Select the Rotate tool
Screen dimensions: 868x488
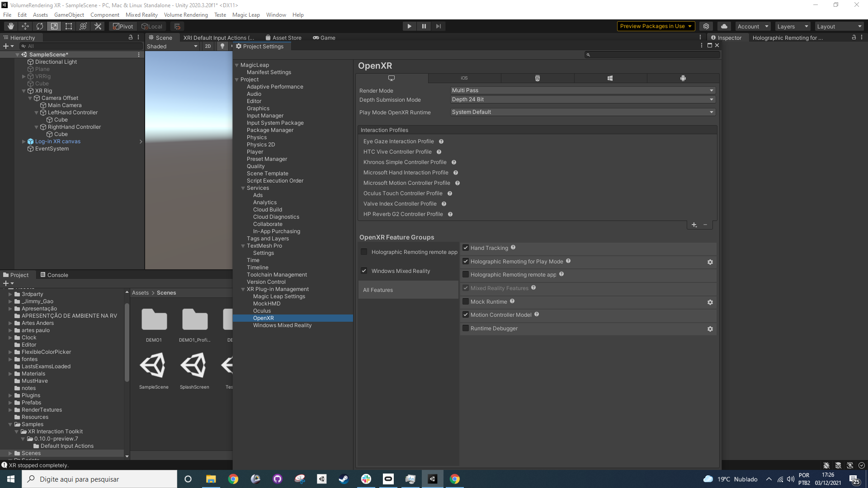(x=40, y=26)
